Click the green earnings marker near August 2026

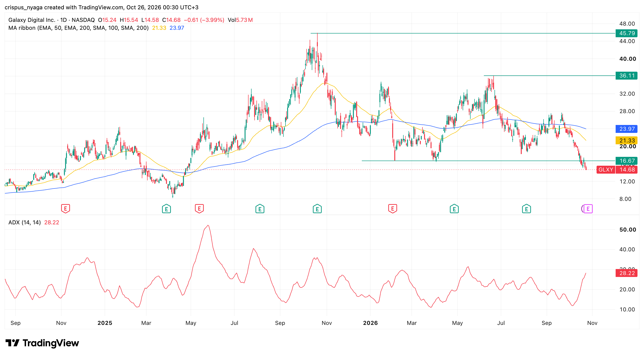[x=526, y=209]
